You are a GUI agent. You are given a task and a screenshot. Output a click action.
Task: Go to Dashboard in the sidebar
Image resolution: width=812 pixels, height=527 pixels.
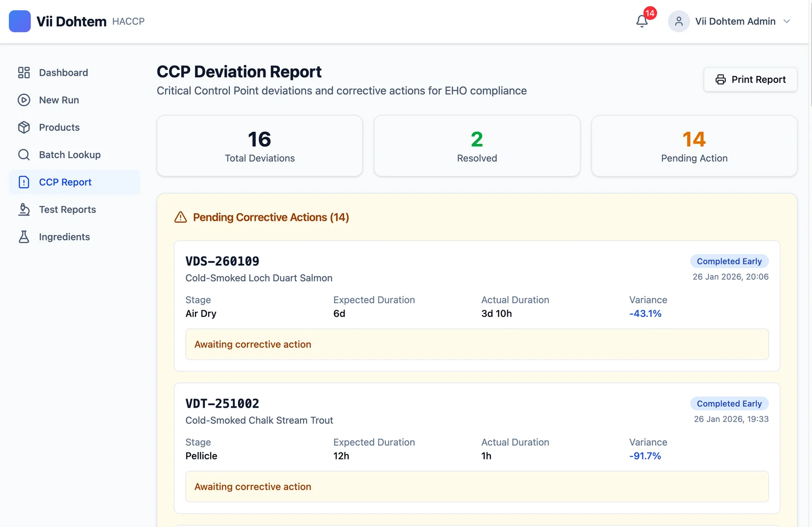(x=75, y=73)
